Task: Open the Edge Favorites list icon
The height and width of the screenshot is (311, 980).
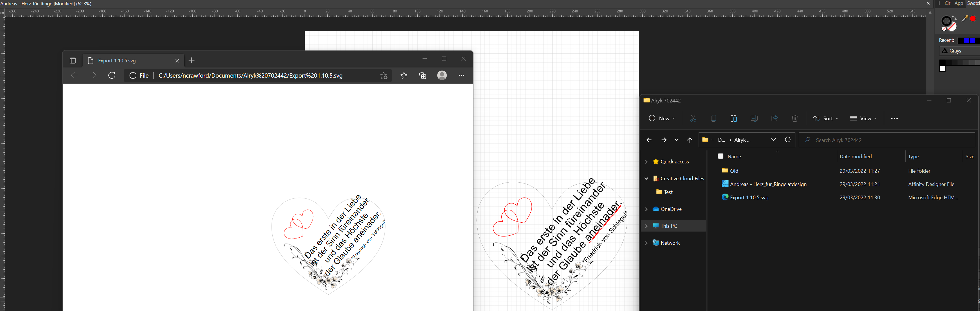Action: tap(404, 76)
